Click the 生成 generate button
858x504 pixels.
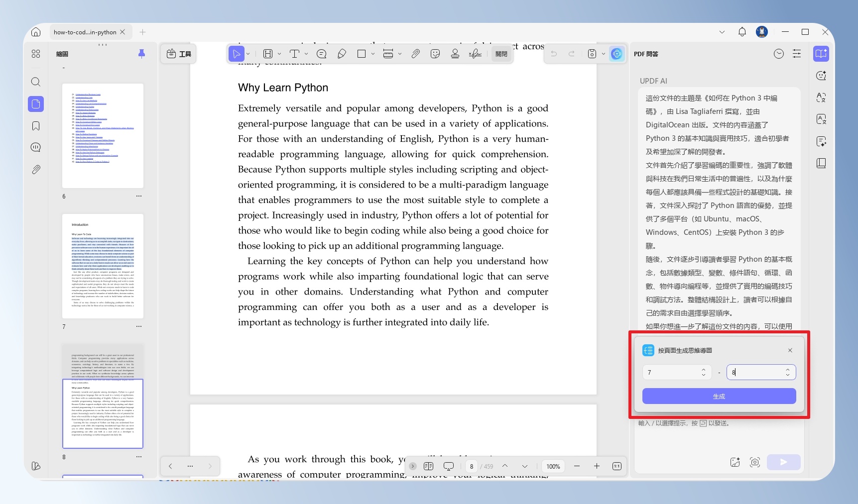point(719,397)
